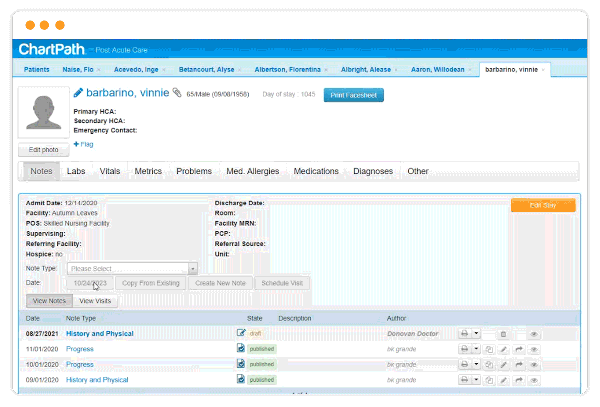Image resolution: width=600 pixels, height=407 pixels.
Task: Click the trash icon on the draft note row
Action: pos(504,334)
